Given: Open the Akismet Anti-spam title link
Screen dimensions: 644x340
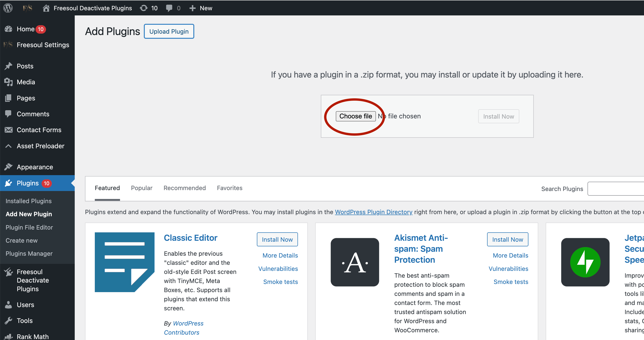Looking at the screenshot, I should pos(421,248).
